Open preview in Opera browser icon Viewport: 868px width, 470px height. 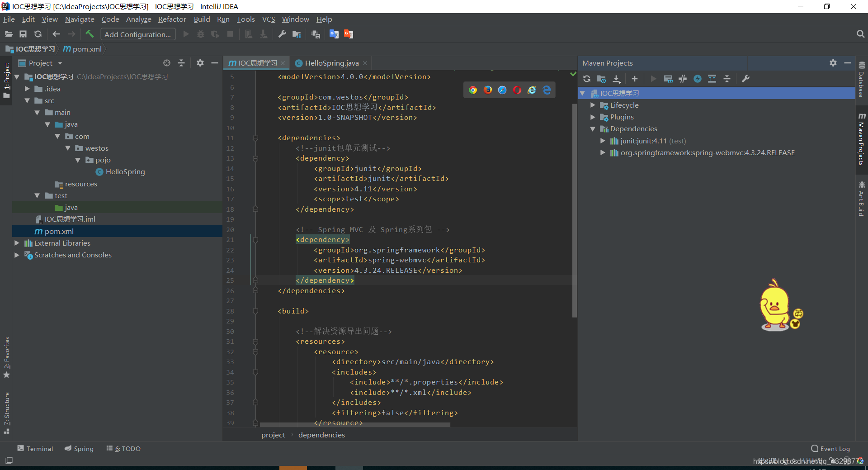coord(517,90)
